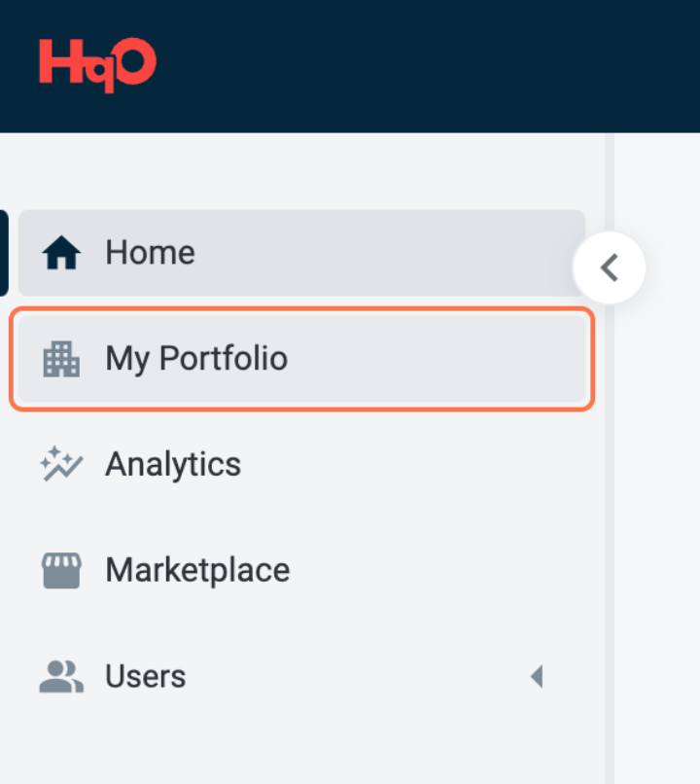Click empty sidebar space below Users
This screenshot has height=784, width=700.
[x=292, y=744]
